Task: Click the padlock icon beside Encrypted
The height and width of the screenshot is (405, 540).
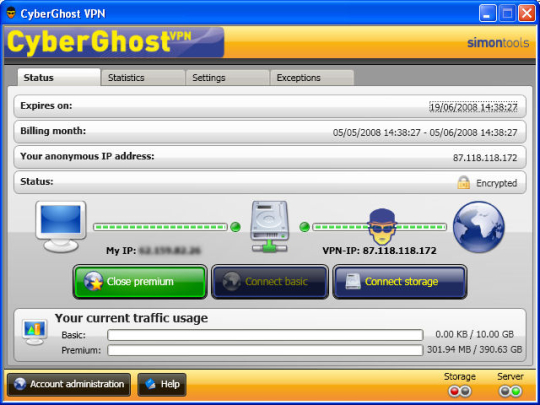Action: [464, 183]
